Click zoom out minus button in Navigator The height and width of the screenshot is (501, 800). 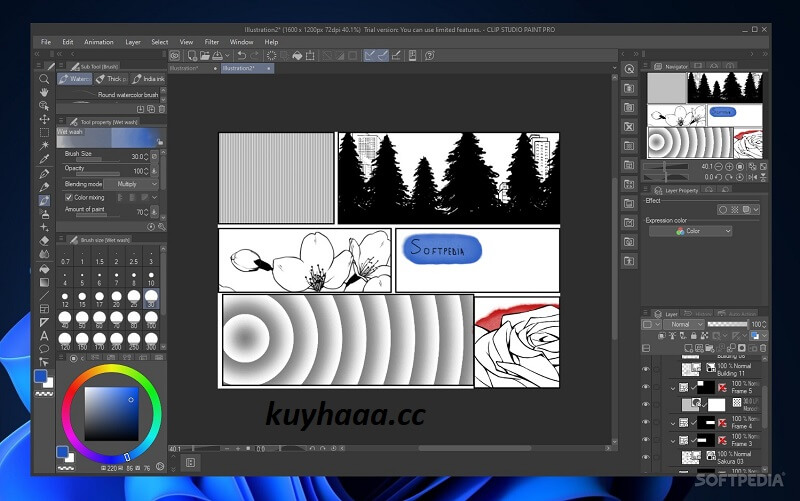coord(718,167)
